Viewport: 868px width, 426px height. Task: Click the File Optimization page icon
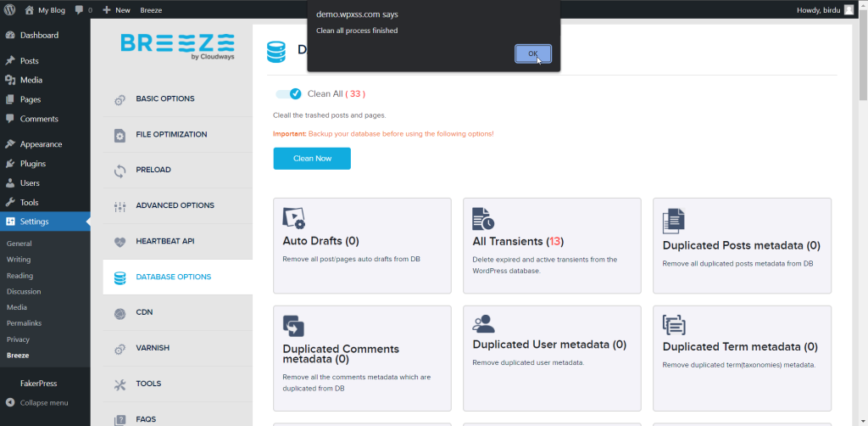[120, 136]
